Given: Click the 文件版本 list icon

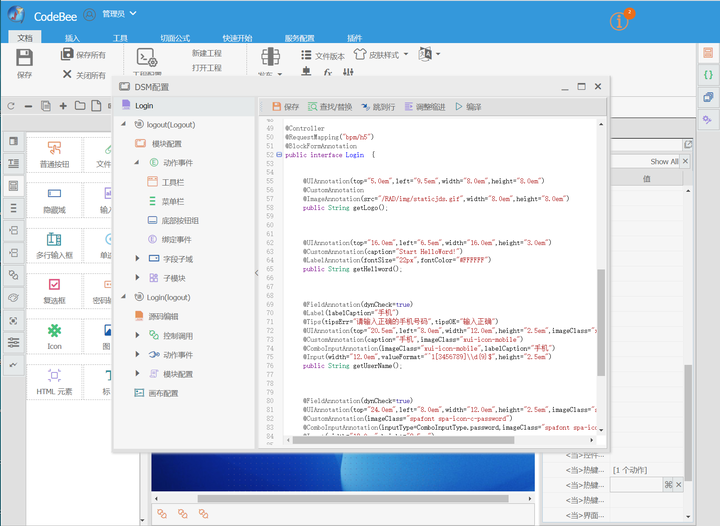Looking at the screenshot, I should (306, 55).
